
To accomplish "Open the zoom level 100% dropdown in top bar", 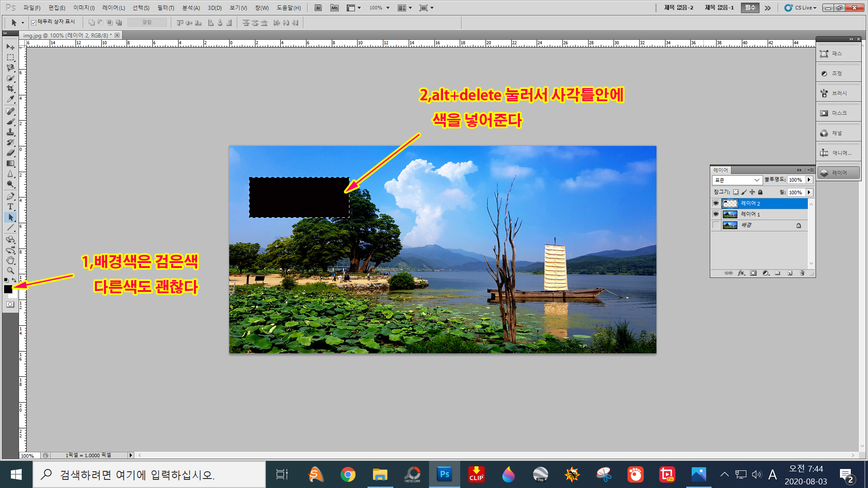I will coord(387,8).
